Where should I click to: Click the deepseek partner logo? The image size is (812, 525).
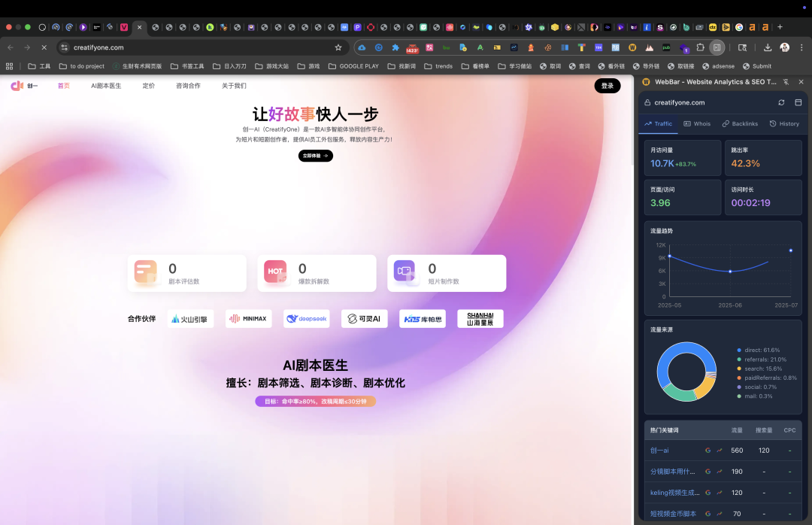coord(307,319)
